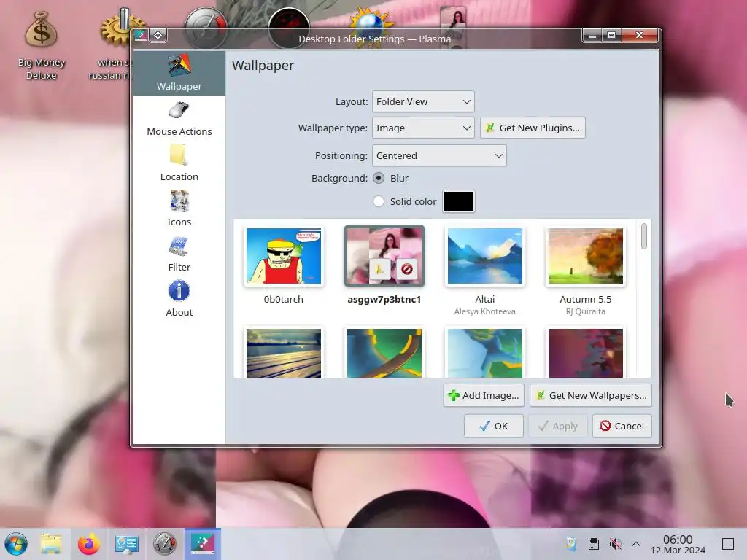
Task: Click the Get New Plugins button
Action: click(533, 128)
